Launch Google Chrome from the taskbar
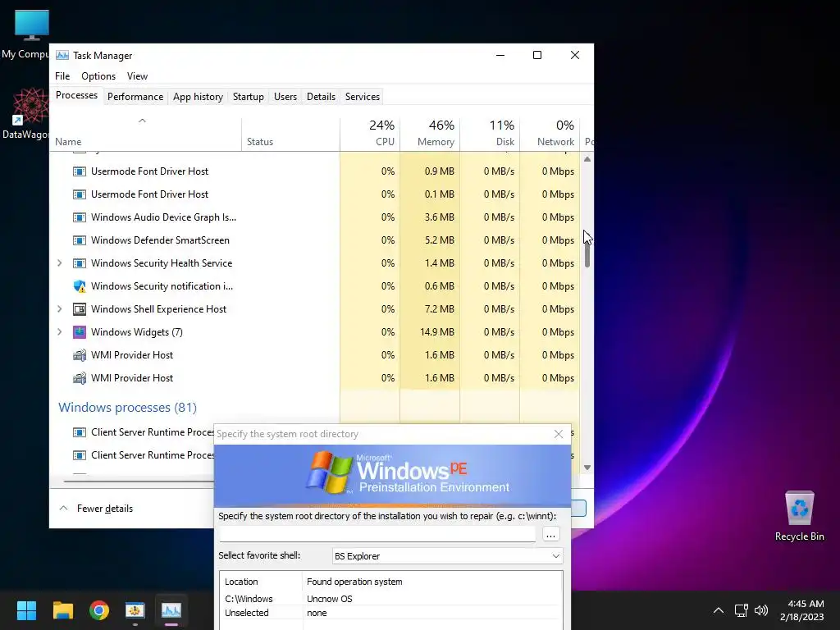The height and width of the screenshot is (630, 840). point(99,609)
